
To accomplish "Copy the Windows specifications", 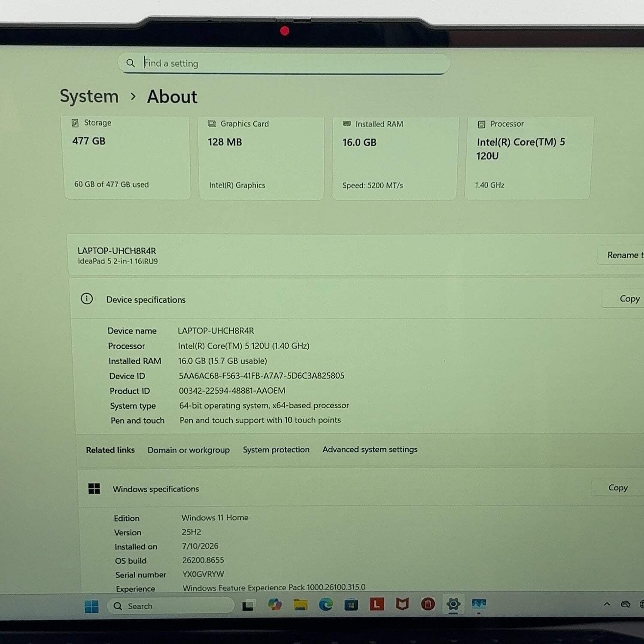I will coord(618,488).
